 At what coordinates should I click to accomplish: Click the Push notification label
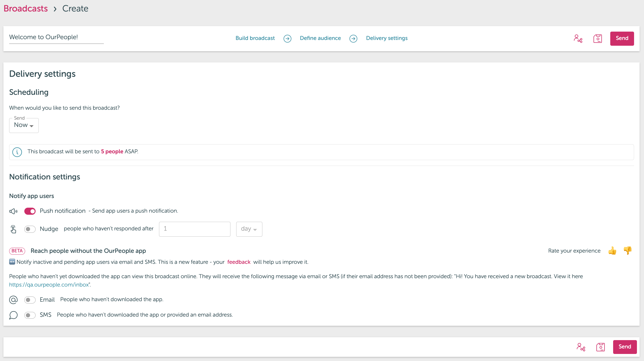pos(63,211)
